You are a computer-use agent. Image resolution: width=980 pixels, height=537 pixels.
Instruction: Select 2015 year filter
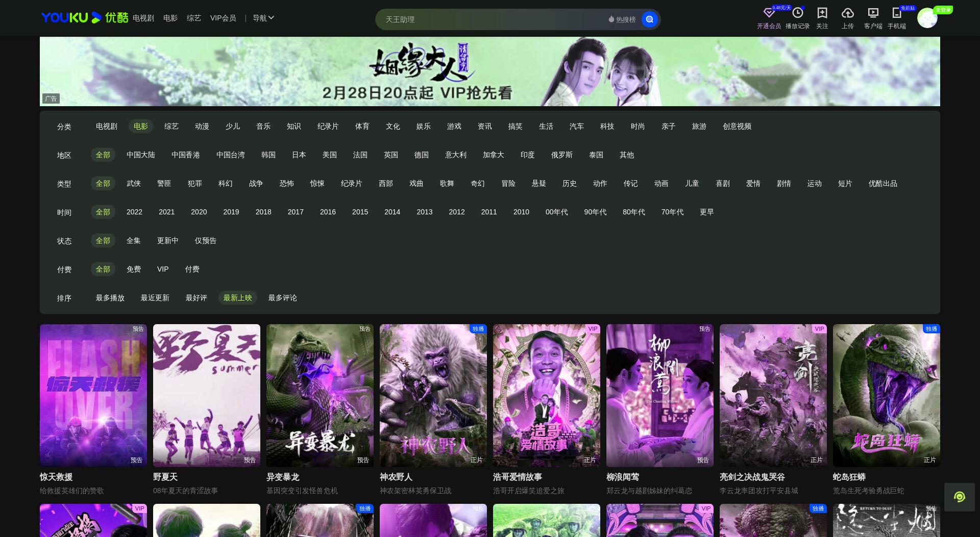[360, 212]
